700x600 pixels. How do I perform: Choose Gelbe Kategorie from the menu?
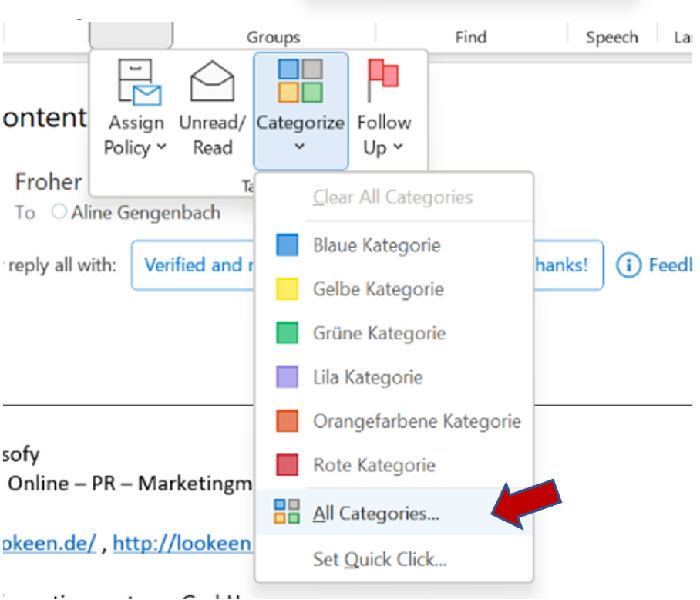(378, 289)
